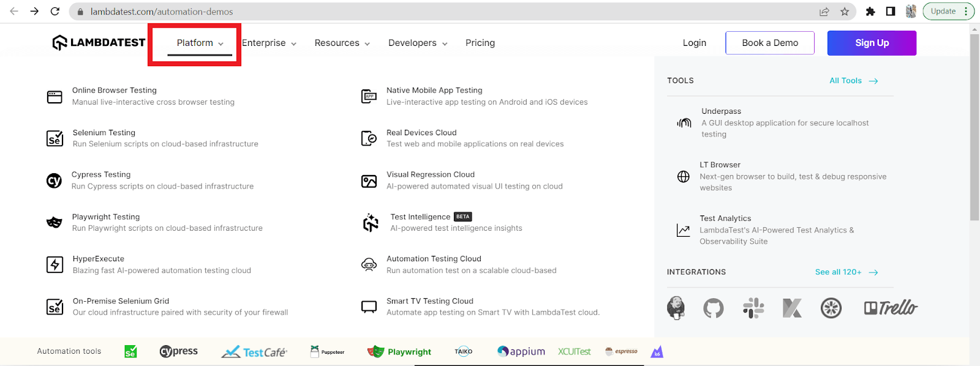Screen dimensions: 980x366
Task: Click the TestCafe logo in tools bar
Action: click(x=254, y=352)
